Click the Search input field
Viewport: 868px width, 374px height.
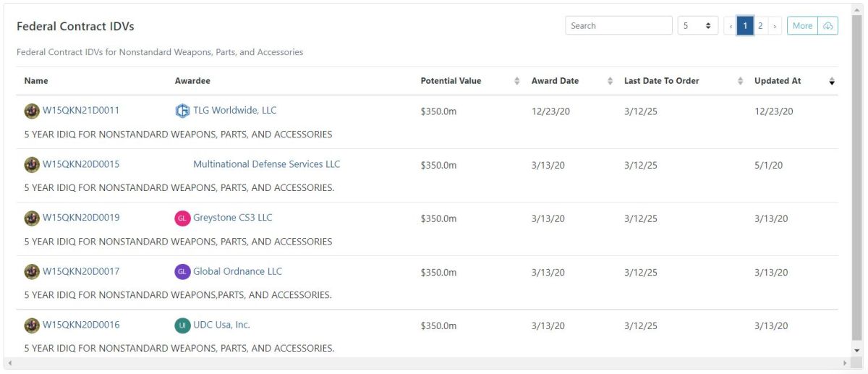618,26
